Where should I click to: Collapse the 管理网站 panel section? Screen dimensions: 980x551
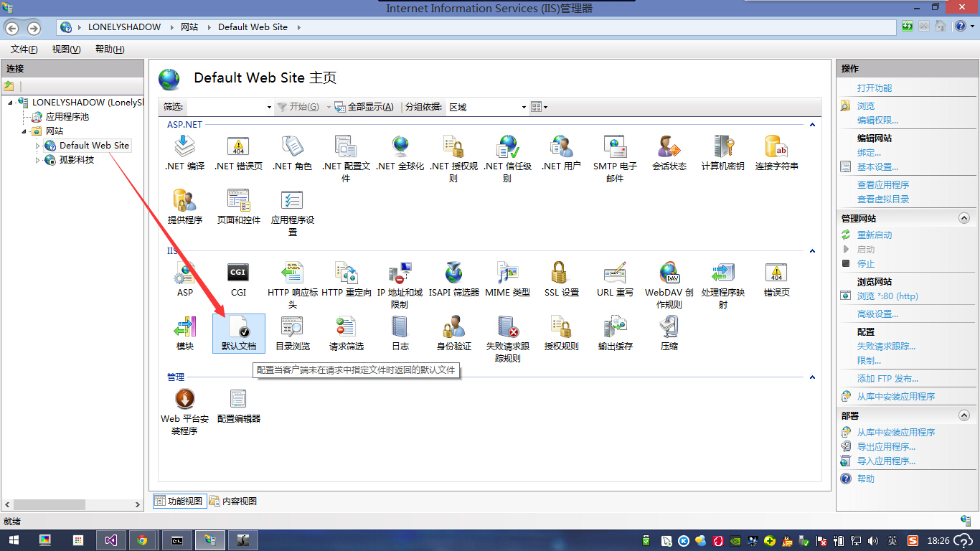(x=964, y=218)
